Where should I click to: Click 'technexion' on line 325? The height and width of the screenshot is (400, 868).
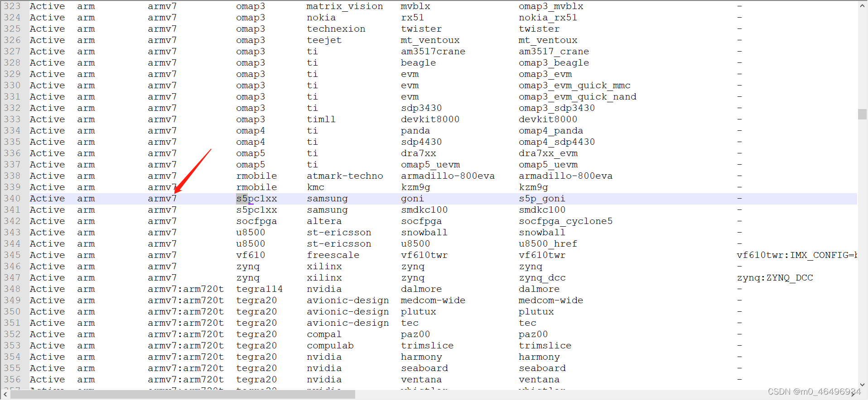point(336,29)
